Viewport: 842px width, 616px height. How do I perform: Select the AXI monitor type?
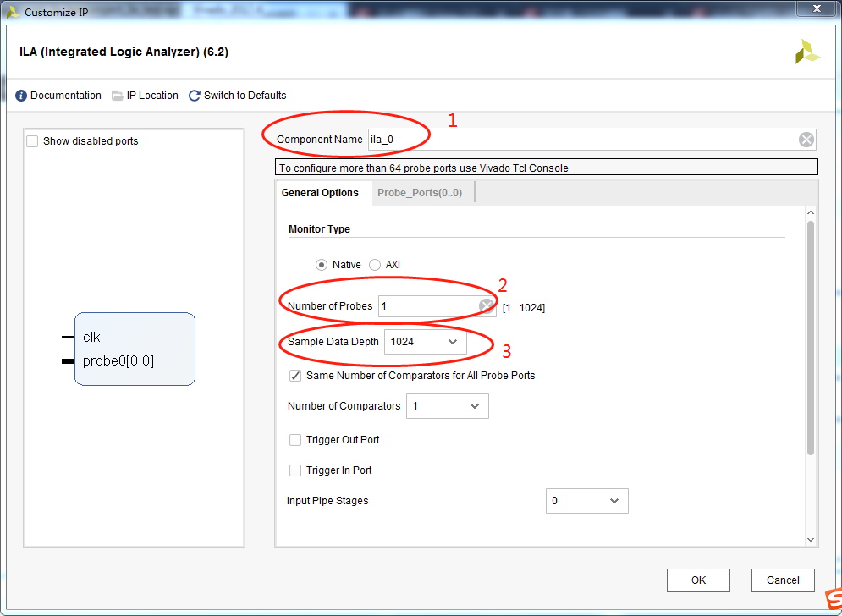tap(375, 265)
